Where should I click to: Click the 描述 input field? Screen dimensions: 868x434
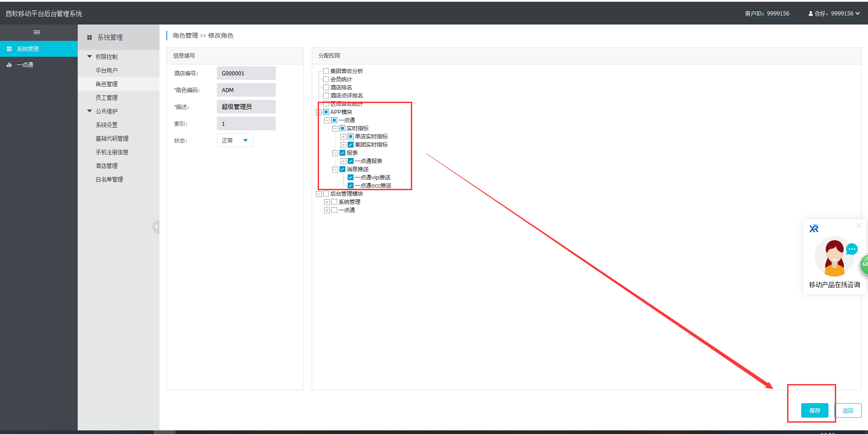(246, 107)
